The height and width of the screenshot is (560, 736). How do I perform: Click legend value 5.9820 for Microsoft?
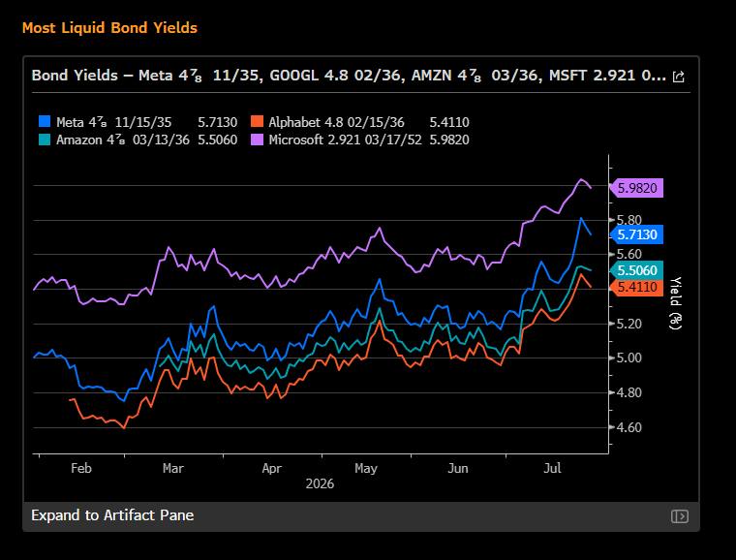coord(449,140)
